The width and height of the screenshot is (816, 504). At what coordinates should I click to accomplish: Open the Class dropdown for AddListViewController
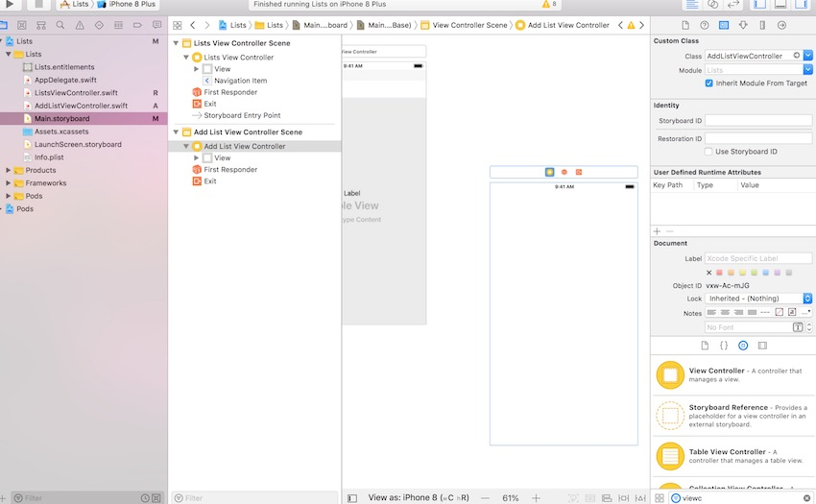tap(807, 55)
